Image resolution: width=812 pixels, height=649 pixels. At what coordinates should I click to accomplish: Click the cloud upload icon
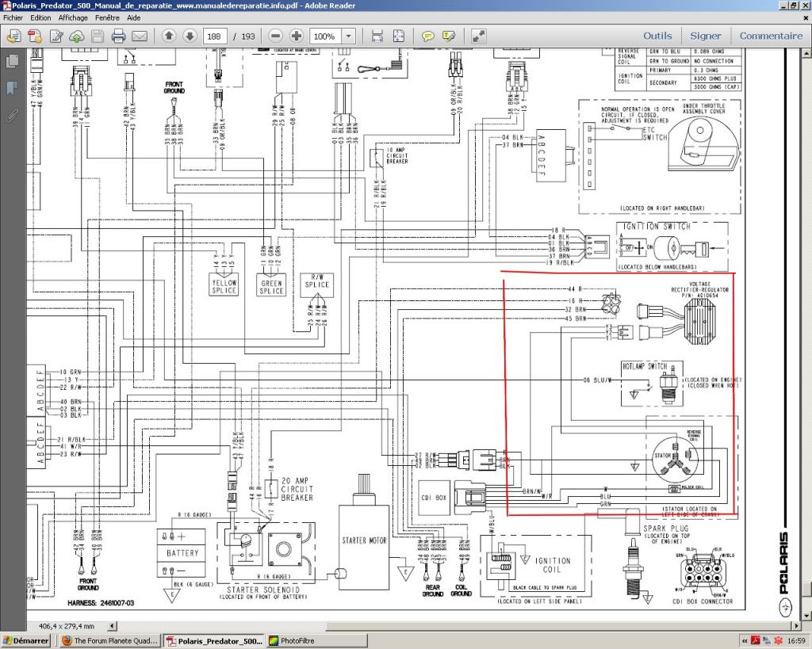[77, 36]
